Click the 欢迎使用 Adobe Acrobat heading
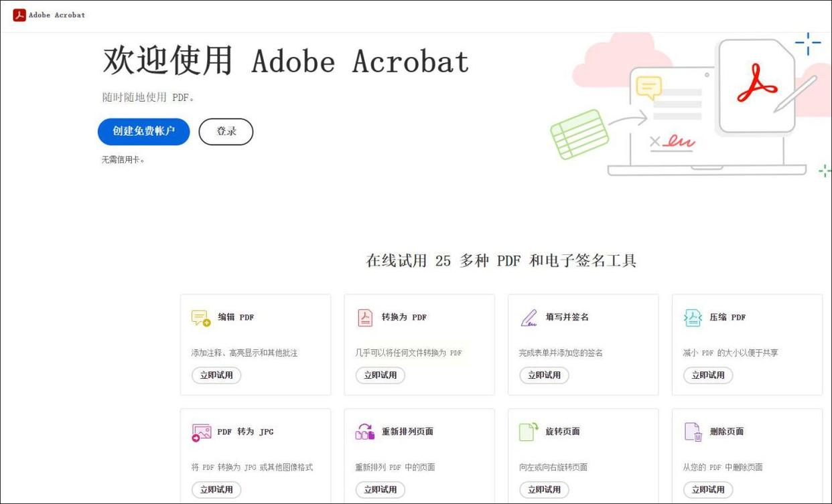 [x=285, y=61]
